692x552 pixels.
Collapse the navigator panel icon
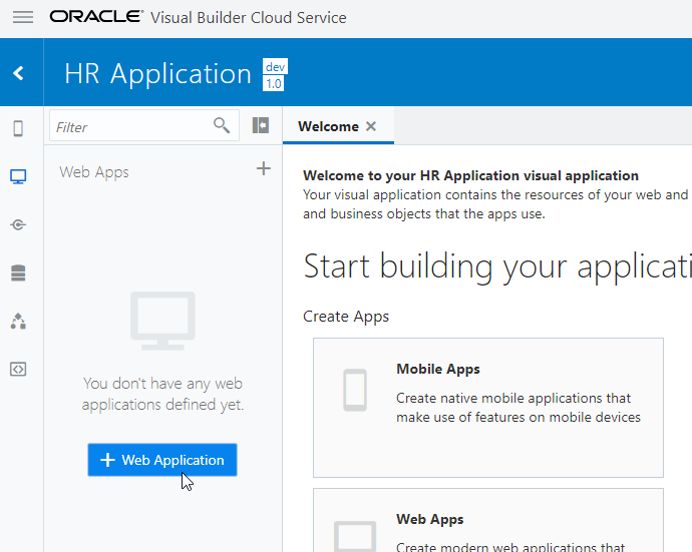260,126
